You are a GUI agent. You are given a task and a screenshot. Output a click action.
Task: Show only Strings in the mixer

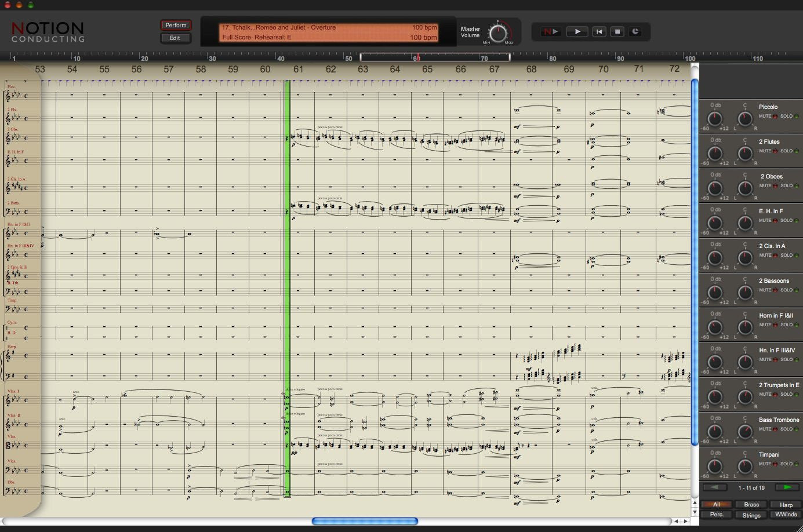[751, 515]
